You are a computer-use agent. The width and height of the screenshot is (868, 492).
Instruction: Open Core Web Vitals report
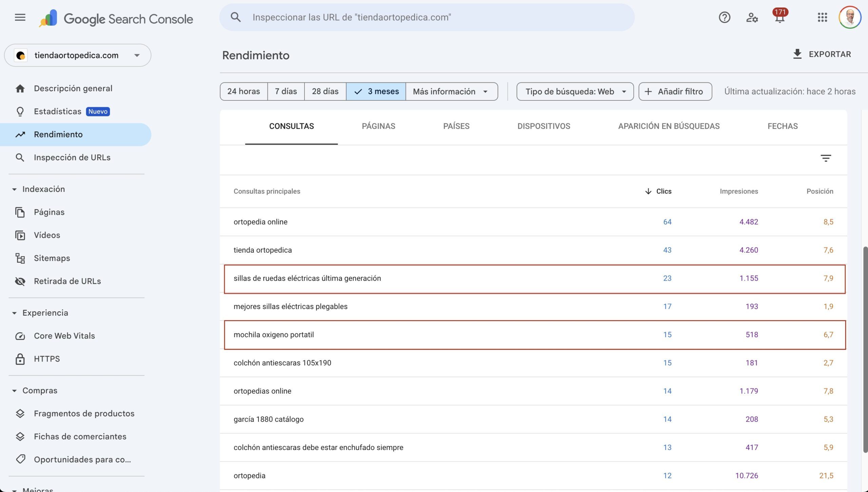[x=76, y=336]
